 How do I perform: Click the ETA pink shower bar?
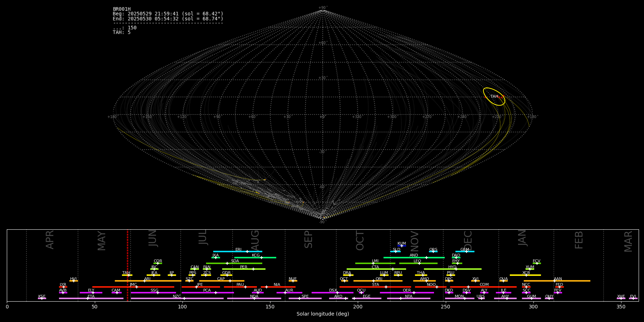click(x=91, y=298)
